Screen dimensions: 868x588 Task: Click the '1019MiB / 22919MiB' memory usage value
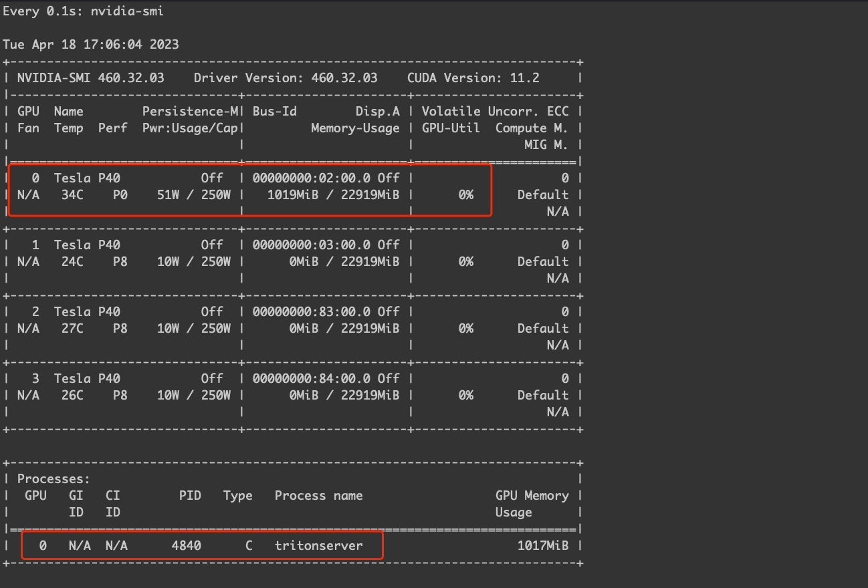click(x=334, y=195)
